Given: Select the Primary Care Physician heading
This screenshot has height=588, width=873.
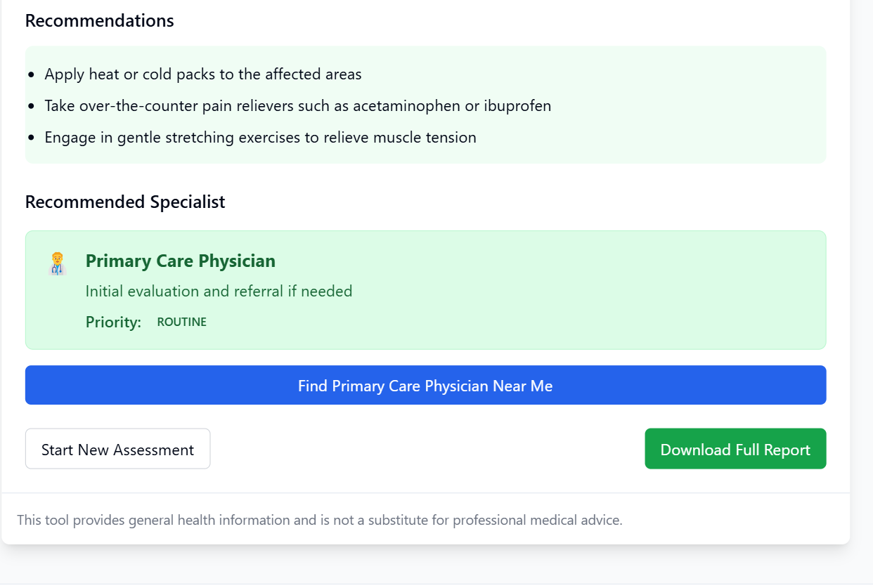Looking at the screenshot, I should click(x=181, y=261).
